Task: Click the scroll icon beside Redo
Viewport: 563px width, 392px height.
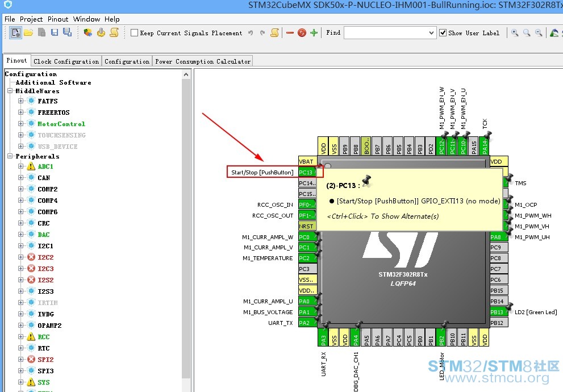Action: point(274,33)
